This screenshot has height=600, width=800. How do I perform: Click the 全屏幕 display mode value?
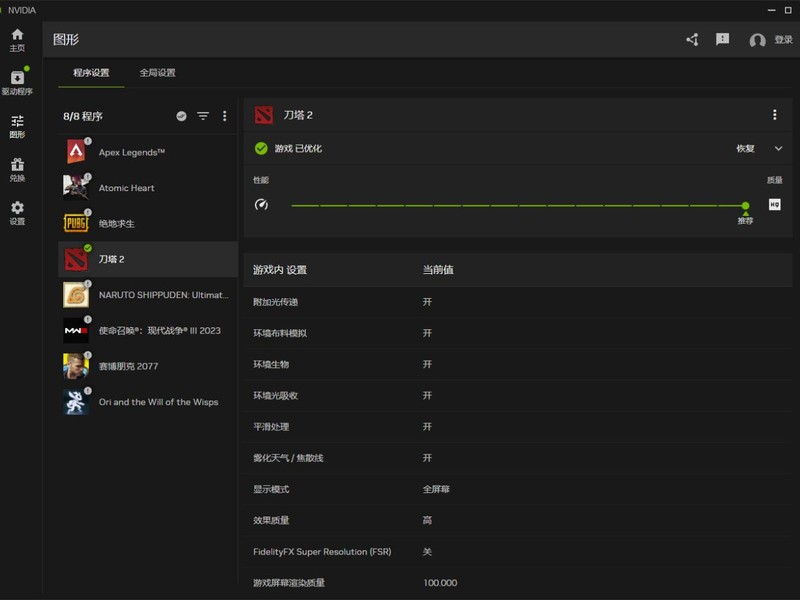point(436,489)
